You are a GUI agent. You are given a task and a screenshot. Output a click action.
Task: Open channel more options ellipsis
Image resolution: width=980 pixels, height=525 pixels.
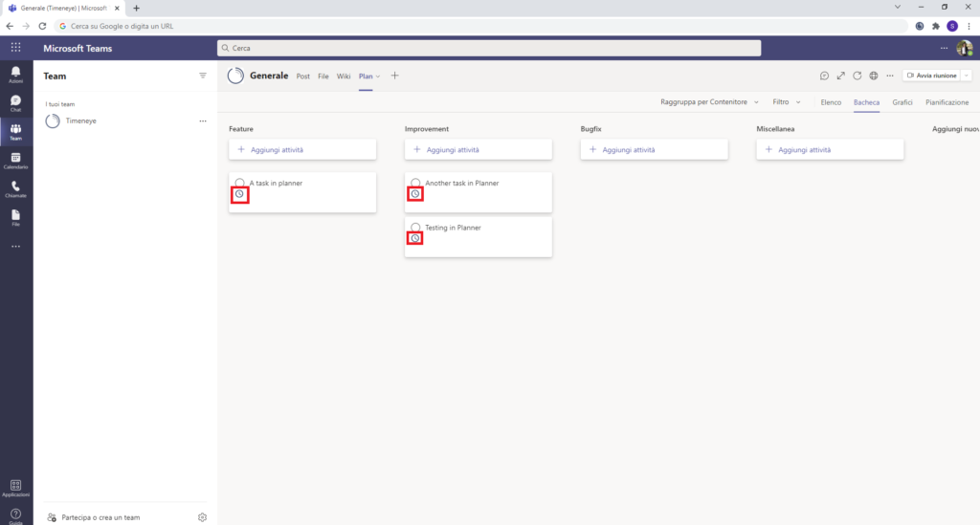point(889,76)
